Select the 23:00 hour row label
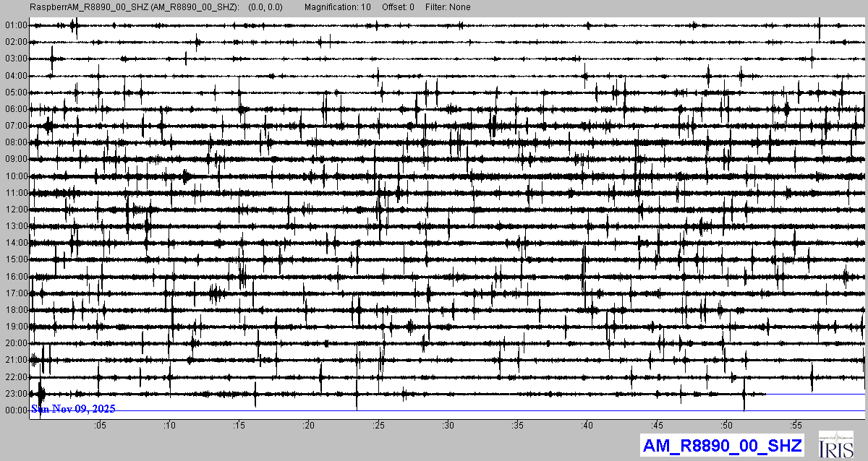 [x=16, y=394]
